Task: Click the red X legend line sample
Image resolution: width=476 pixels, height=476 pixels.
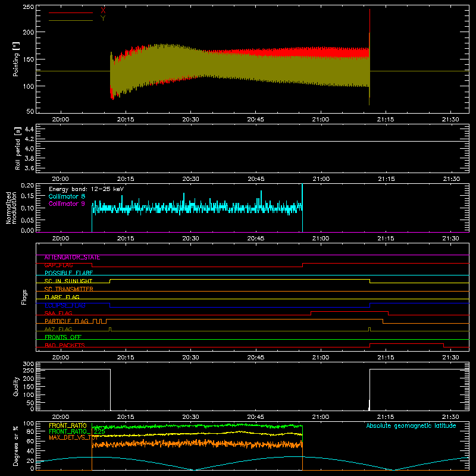Action: point(71,12)
